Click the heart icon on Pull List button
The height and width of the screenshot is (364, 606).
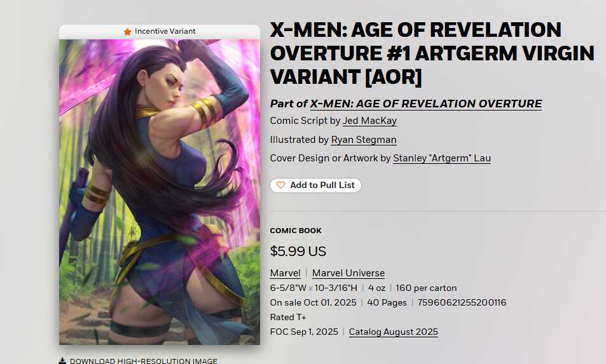click(281, 185)
